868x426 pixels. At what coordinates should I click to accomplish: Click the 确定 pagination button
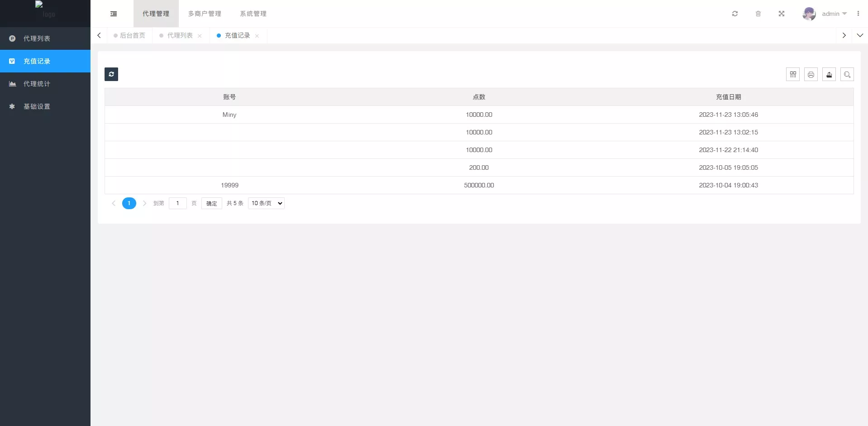click(211, 203)
